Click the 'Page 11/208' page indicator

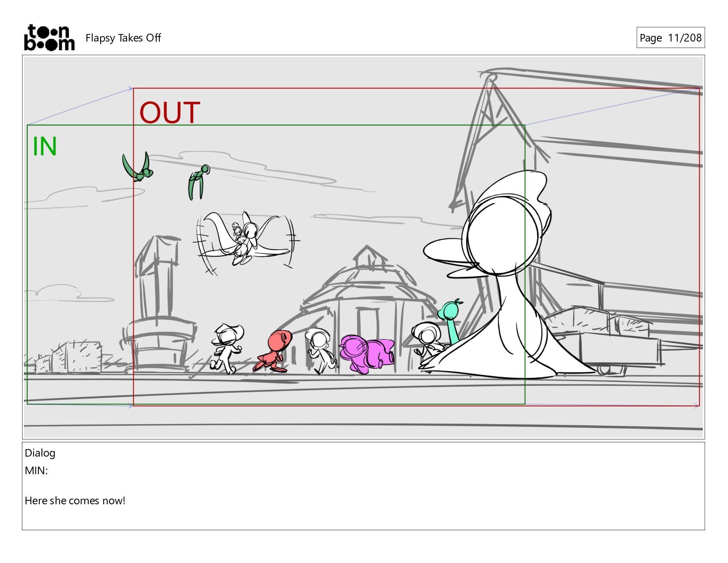(670, 38)
